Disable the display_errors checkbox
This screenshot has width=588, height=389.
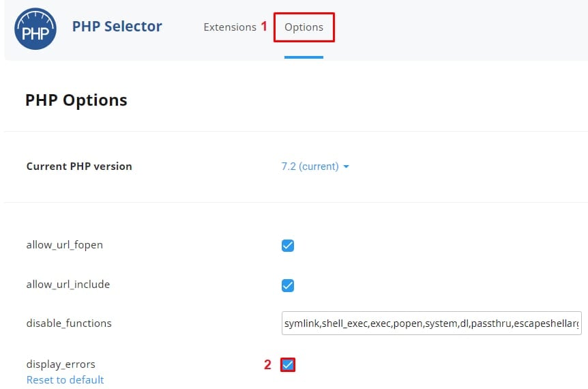(288, 365)
